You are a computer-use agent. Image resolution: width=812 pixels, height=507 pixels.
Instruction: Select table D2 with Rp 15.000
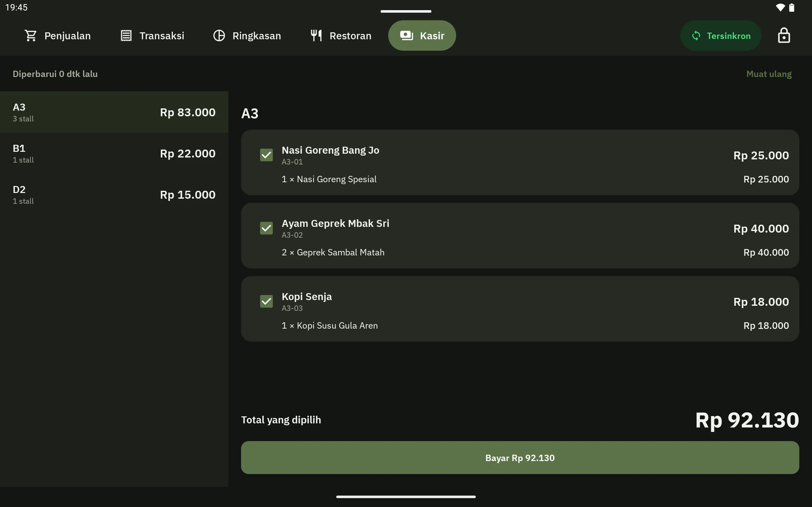114,195
